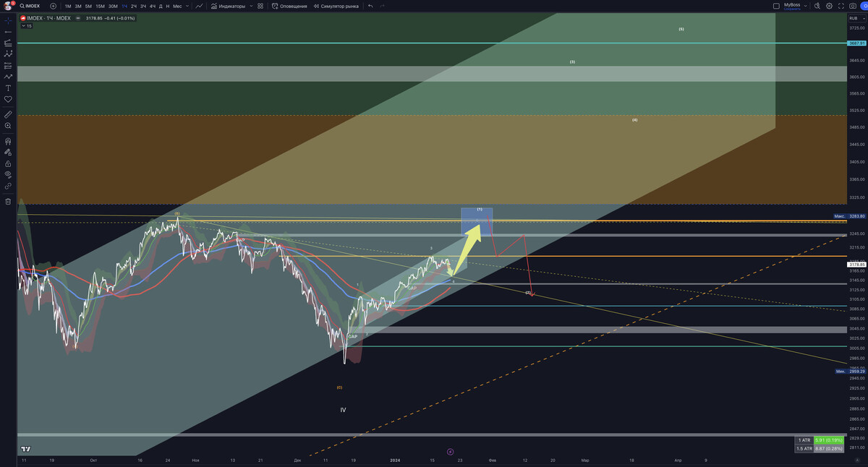Open the user profile avatar menu
Viewport: 868px width, 467px height.
tap(7, 6)
